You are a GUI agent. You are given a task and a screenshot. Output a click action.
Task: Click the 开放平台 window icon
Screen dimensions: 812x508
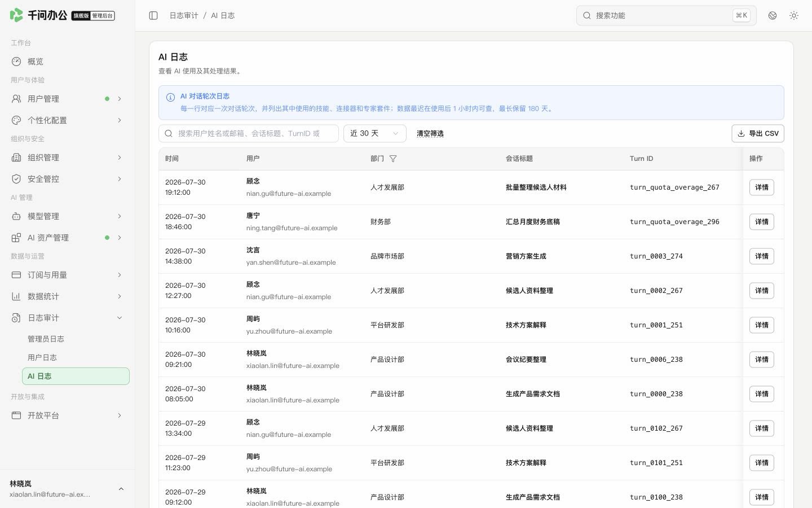pyautogui.click(x=16, y=415)
